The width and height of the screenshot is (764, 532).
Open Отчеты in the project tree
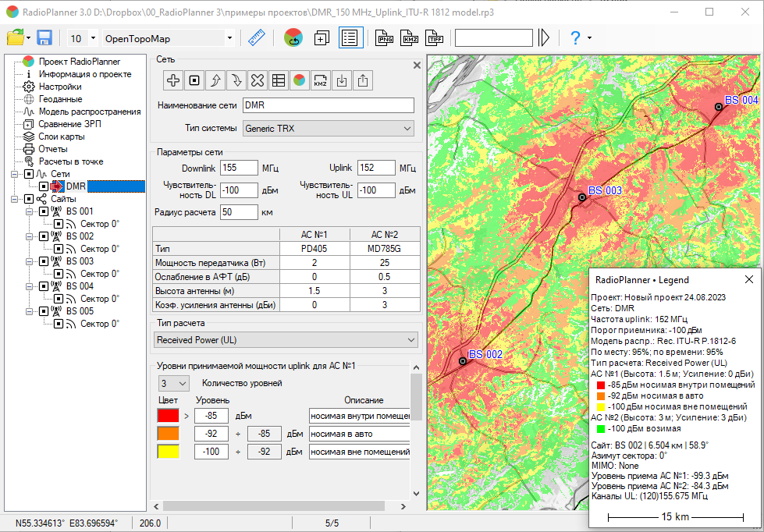tap(53, 149)
